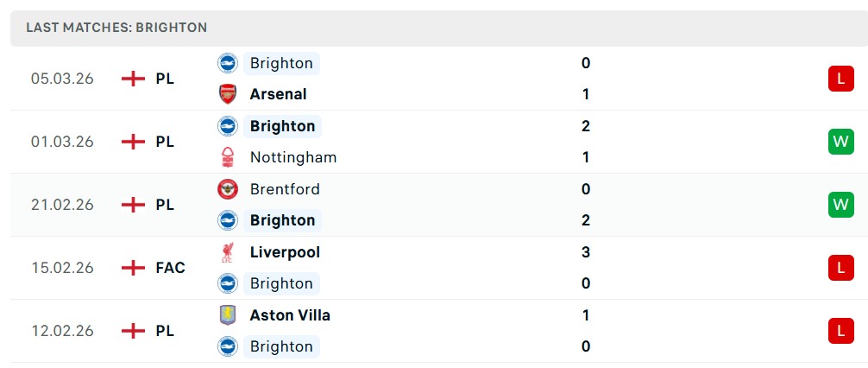Click England flag for the 05.03.26 match
The height and width of the screenshot is (368, 868).
point(133,79)
